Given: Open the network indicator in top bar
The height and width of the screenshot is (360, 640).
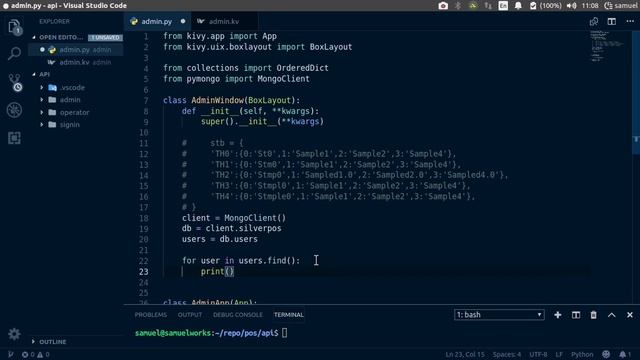Looking at the screenshot, I should (488, 6).
